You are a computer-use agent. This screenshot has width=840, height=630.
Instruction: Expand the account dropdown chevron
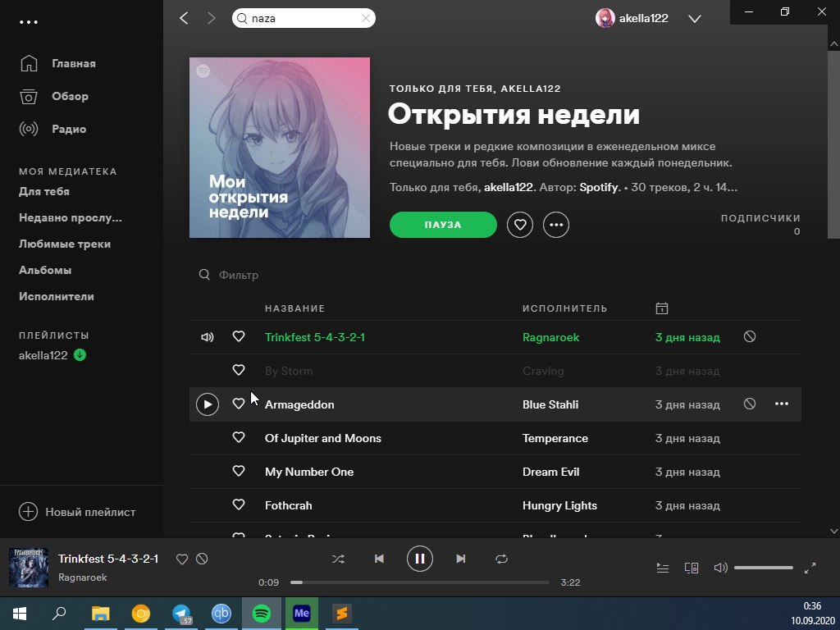click(695, 19)
